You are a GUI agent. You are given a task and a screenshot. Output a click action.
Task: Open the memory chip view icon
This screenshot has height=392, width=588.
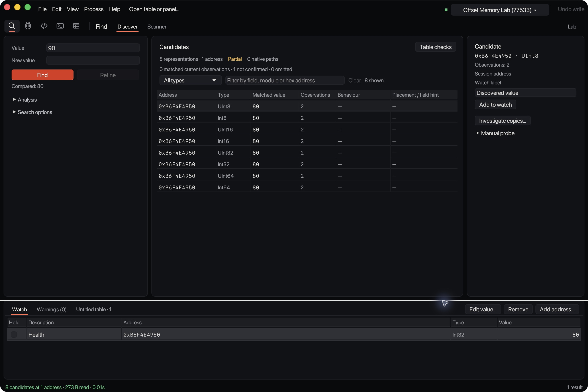click(28, 26)
